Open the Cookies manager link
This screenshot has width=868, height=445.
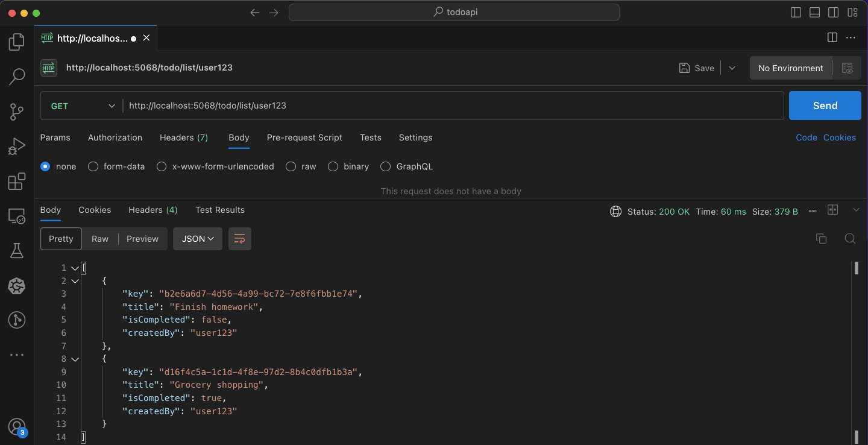[x=840, y=137]
